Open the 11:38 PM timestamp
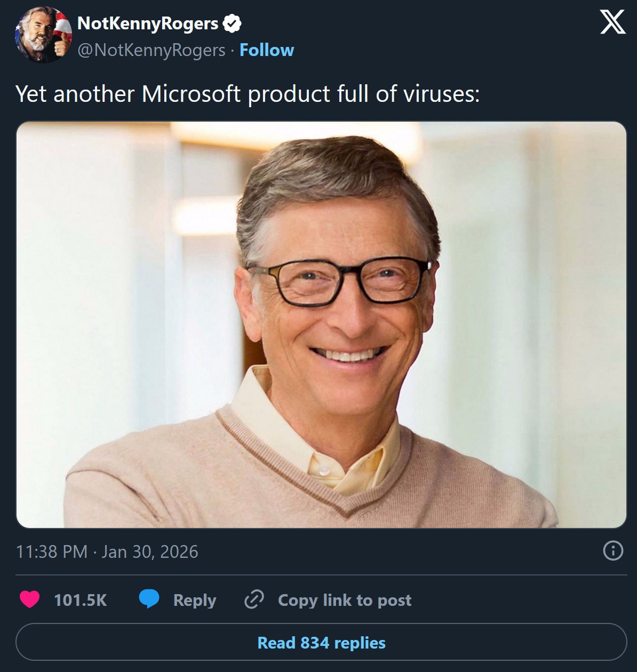637x672 pixels. [52, 551]
